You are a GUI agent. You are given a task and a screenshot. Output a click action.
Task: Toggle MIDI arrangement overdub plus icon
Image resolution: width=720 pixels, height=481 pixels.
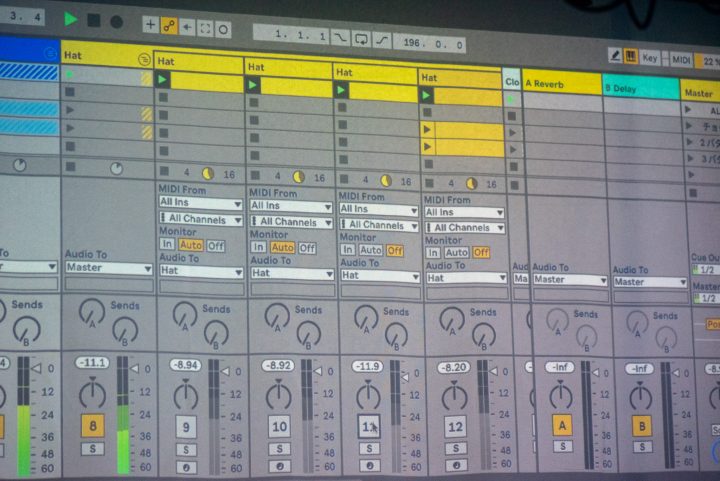coord(150,24)
